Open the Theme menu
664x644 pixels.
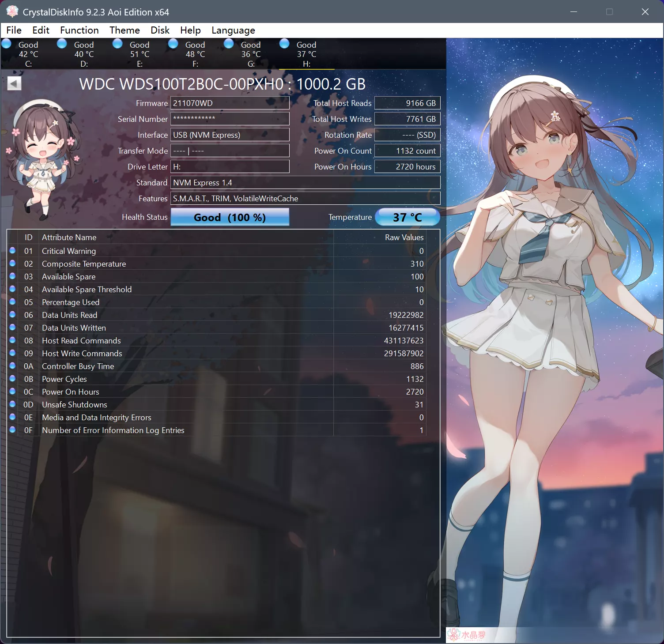[x=124, y=30]
